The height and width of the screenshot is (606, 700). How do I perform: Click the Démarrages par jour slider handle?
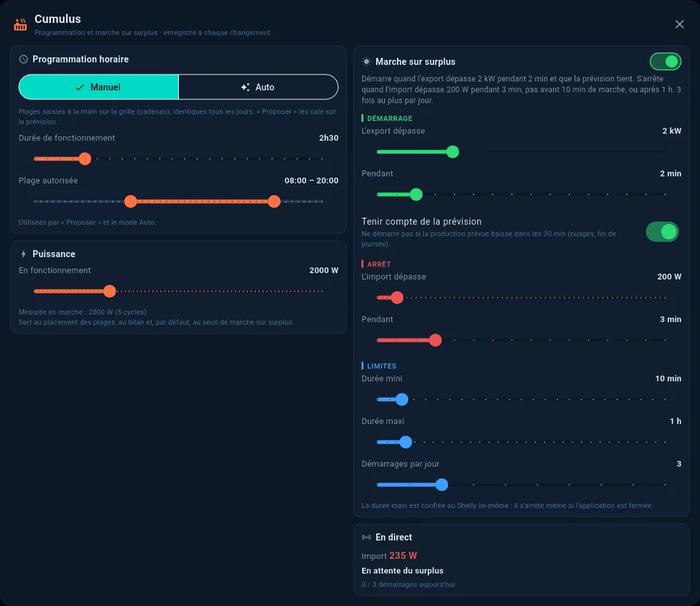pos(441,484)
